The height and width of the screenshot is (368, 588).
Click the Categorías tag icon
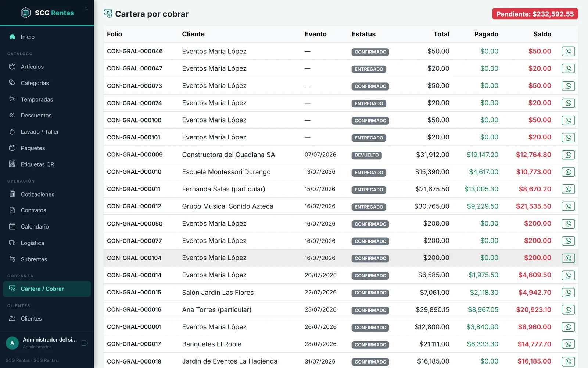point(12,83)
